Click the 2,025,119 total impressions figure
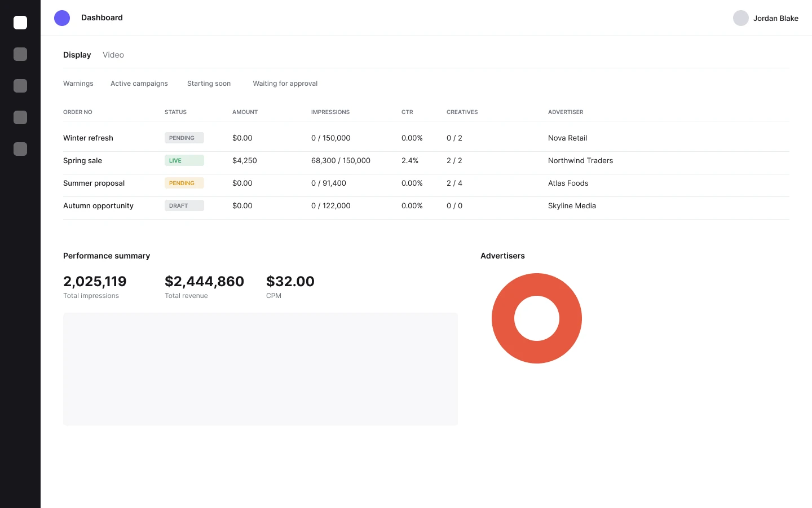Viewport: 812px width, 508px height. [95, 281]
